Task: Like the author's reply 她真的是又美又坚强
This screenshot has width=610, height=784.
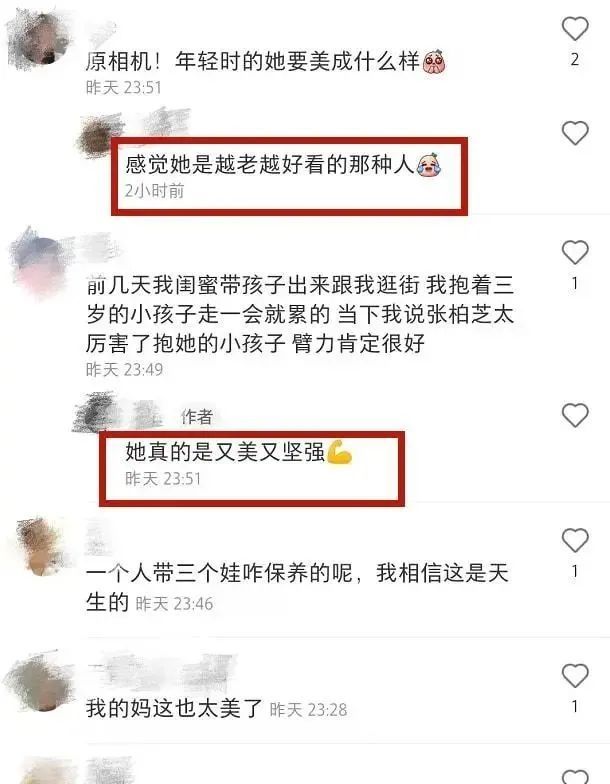Action: pyautogui.click(x=575, y=416)
